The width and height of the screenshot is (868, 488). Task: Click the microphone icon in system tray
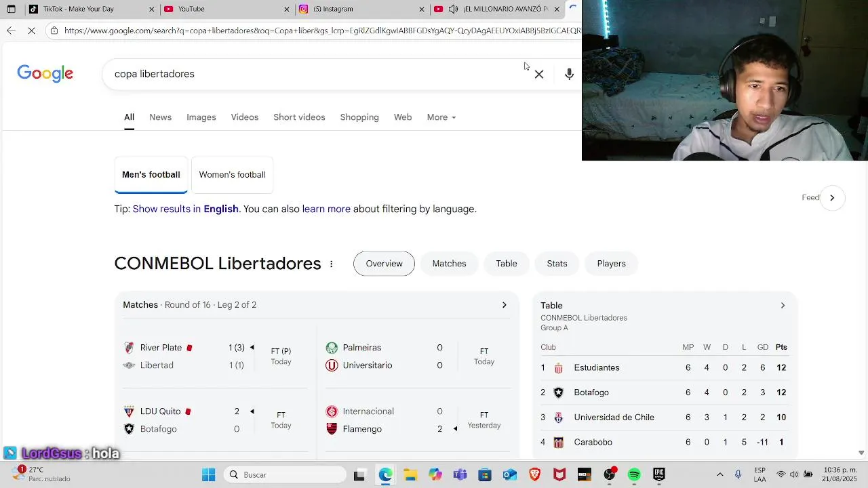pos(738,474)
